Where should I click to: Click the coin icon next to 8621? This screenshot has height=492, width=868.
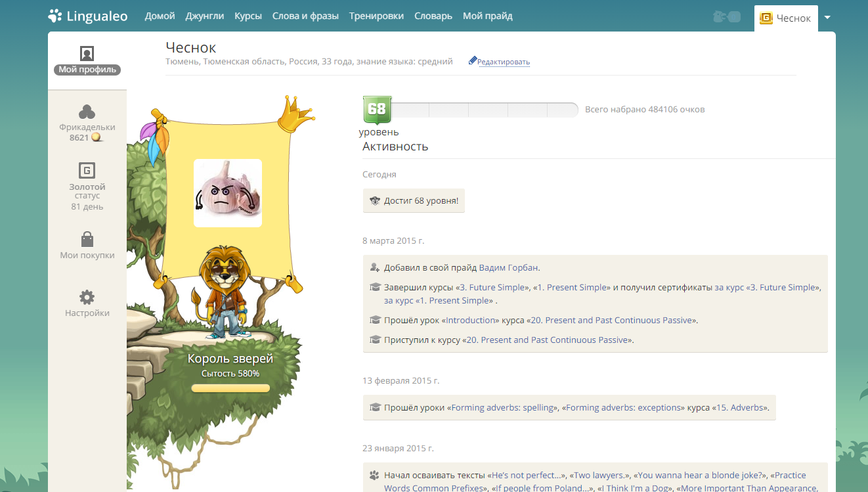[x=97, y=138]
